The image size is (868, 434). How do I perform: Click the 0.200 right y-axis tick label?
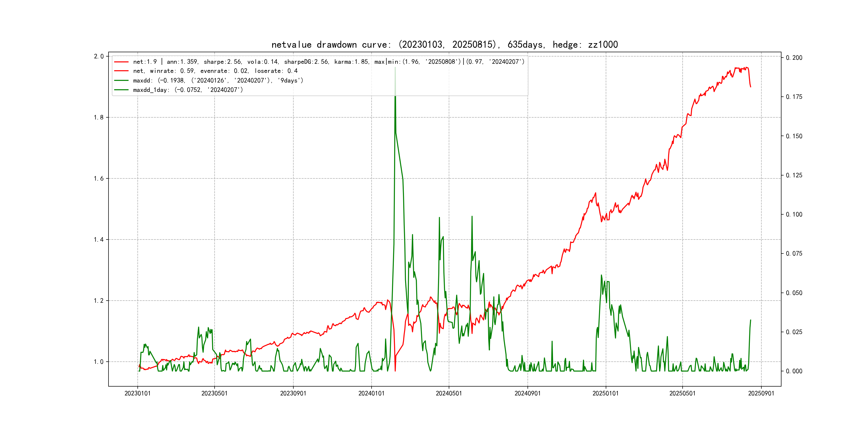point(794,58)
